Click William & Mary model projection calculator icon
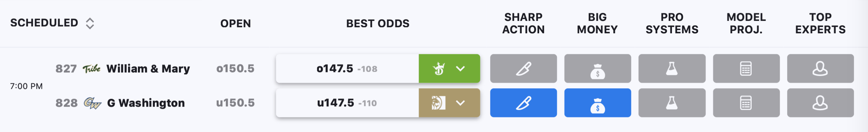Image resolution: width=868 pixels, height=132 pixels. (x=746, y=68)
